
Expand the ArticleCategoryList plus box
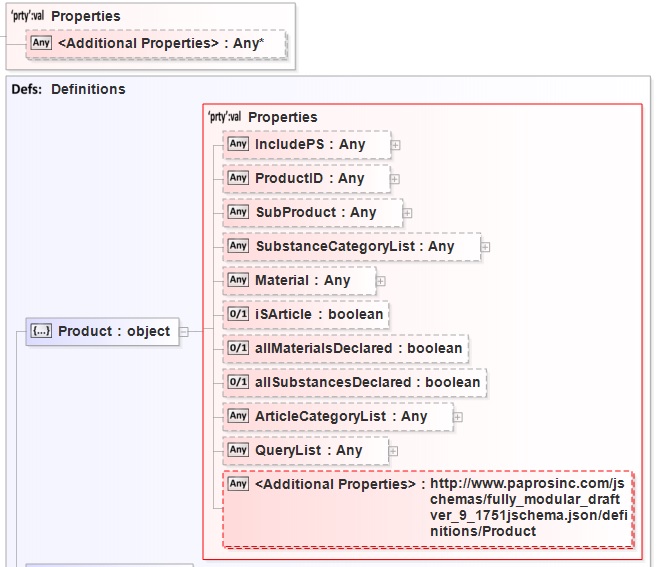(x=458, y=417)
